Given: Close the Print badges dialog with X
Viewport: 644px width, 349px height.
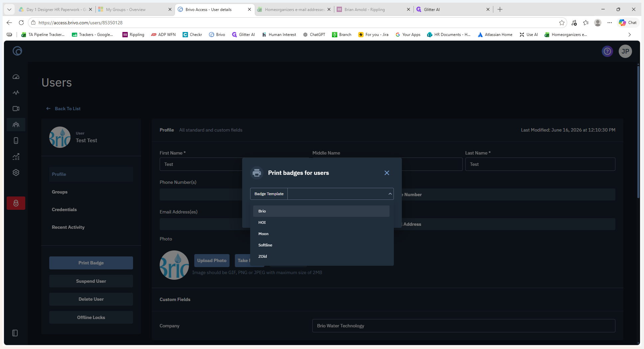Looking at the screenshot, I should [387, 173].
